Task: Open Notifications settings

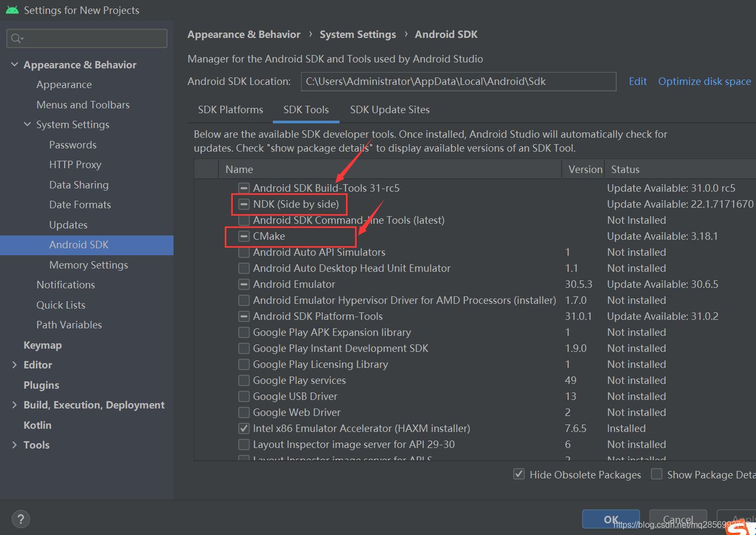Action: coord(66,285)
